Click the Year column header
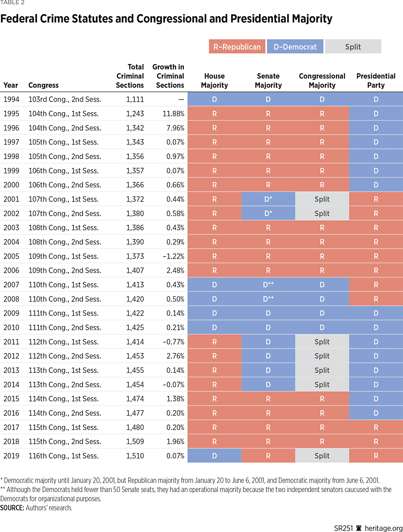 click(x=10, y=85)
